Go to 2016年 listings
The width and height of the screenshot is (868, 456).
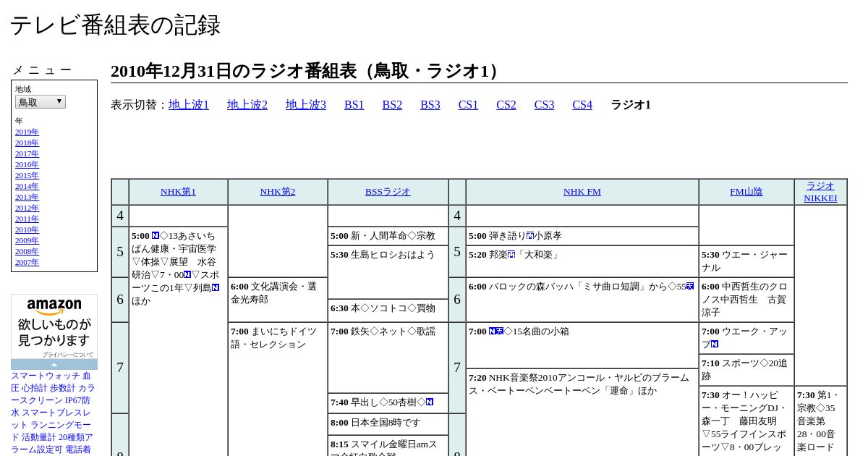click(27, 164)
